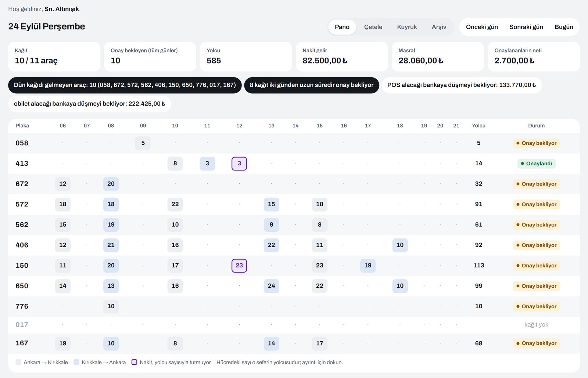588x378 pixels.
Task: Click the Kağıt '10 / 11 araç' card
Action: [54, 57]
